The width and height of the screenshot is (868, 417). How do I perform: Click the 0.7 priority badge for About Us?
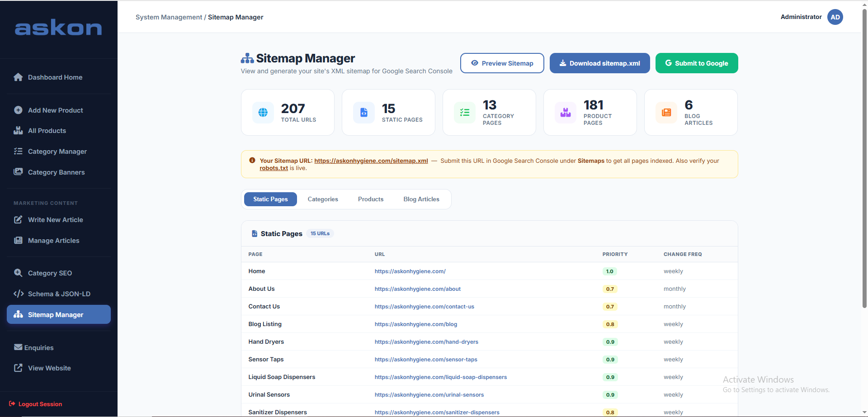pyautogui.click(x=610, y=289)
